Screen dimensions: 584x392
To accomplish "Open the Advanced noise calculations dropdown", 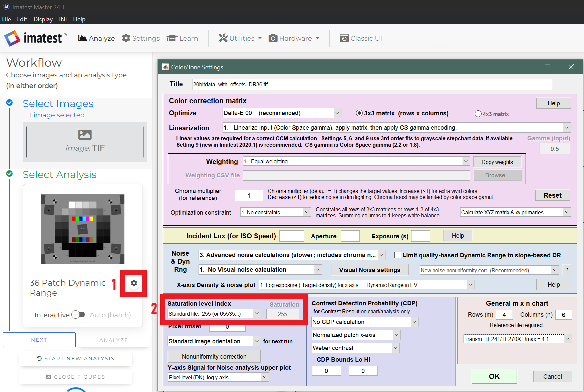I will (292, 255).
